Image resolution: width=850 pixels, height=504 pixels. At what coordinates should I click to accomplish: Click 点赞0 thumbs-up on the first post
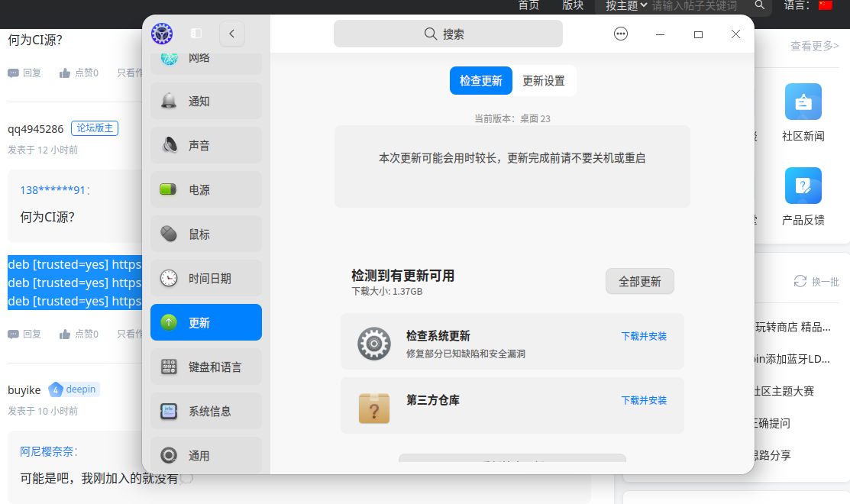coord(79,73)
